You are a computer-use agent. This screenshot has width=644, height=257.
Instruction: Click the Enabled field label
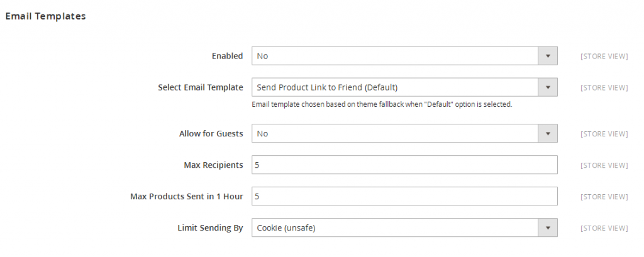226,56
